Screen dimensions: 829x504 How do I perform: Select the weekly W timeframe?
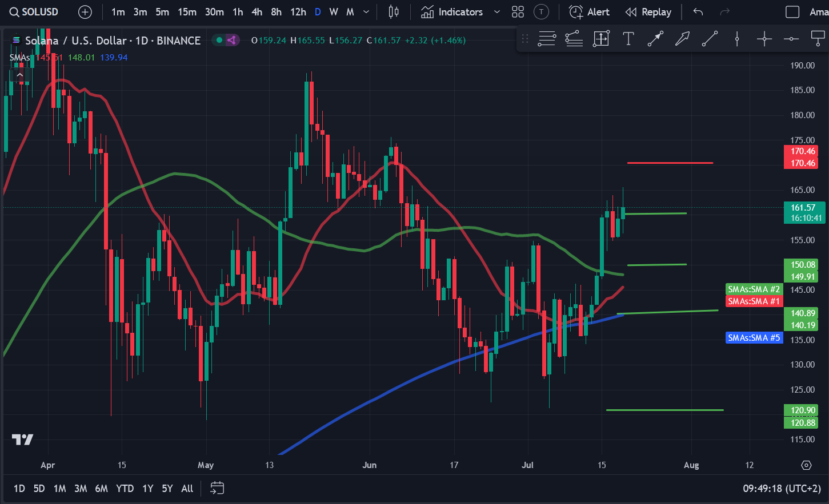pos(334,11)
